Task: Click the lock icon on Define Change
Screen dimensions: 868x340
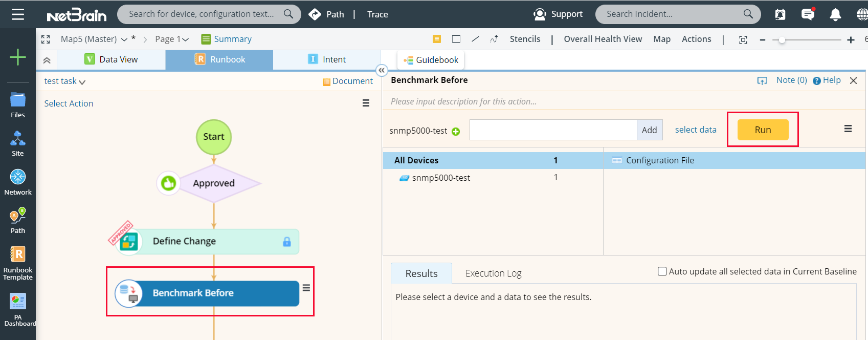Action: (x=287, y=241)
